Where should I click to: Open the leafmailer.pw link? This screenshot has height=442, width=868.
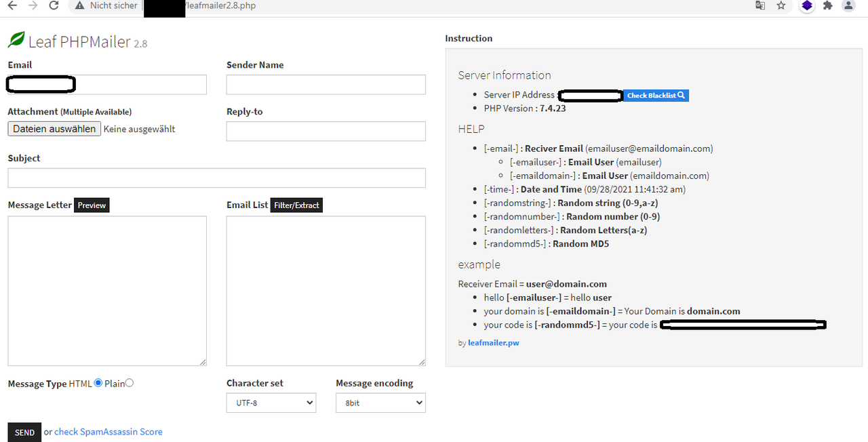pos(494,343)
